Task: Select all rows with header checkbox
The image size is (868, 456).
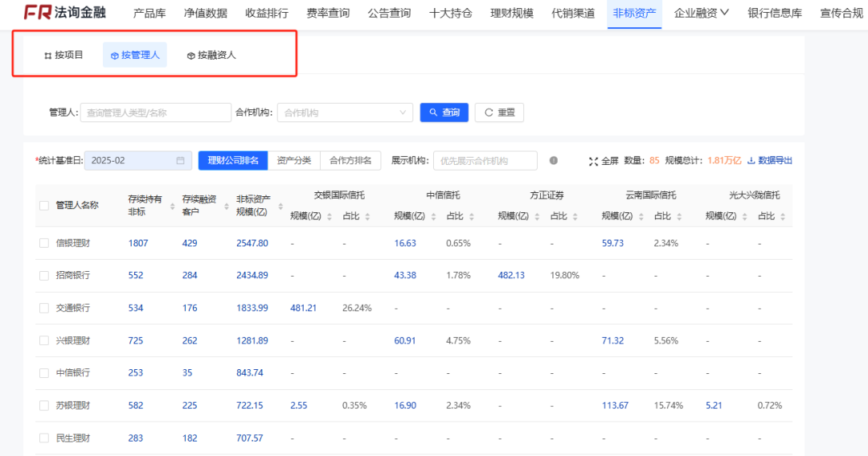Action: (x=44, y=206)
